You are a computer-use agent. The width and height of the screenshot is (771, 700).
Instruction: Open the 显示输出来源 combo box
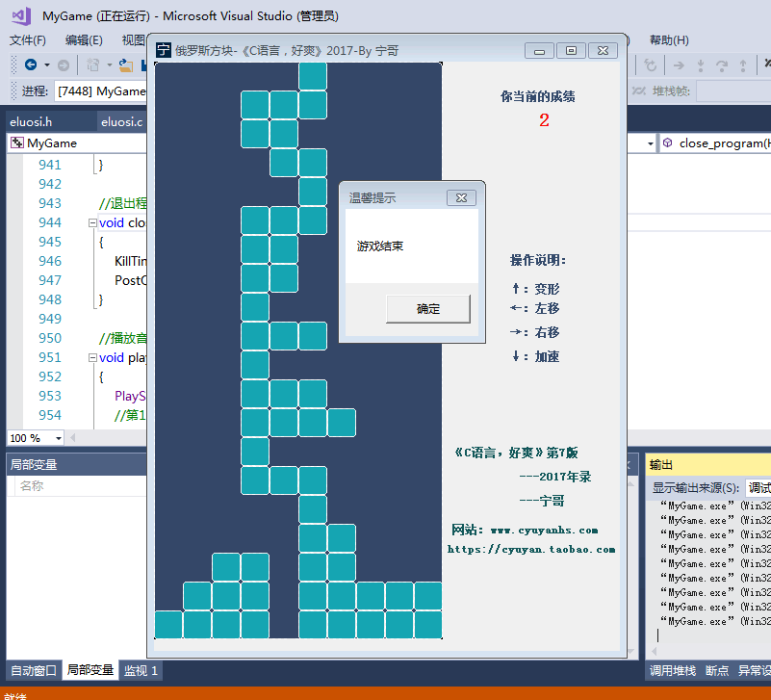click(x=758, y=487)
